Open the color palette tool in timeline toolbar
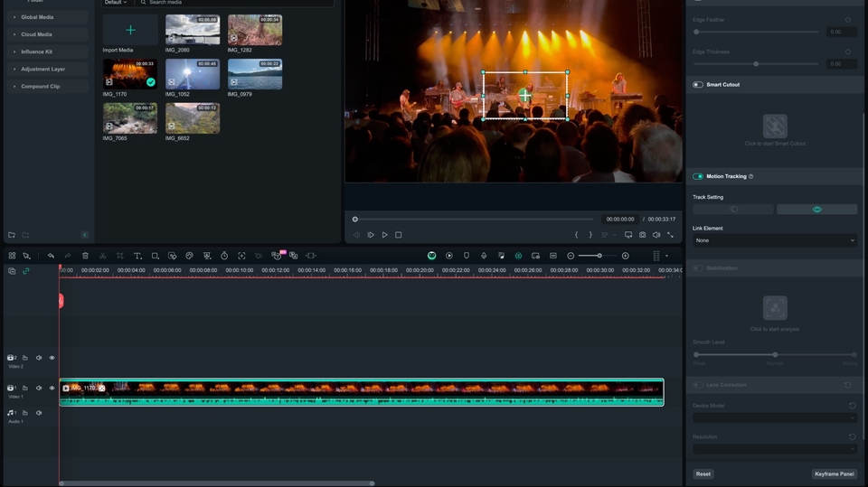The image size is (868, 487). (189, 256)
